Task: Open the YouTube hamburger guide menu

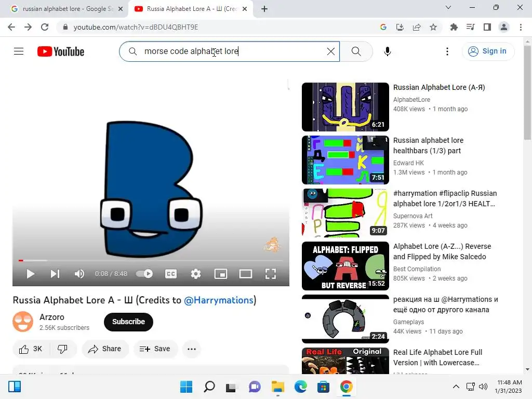Action: tap(19, 51)
